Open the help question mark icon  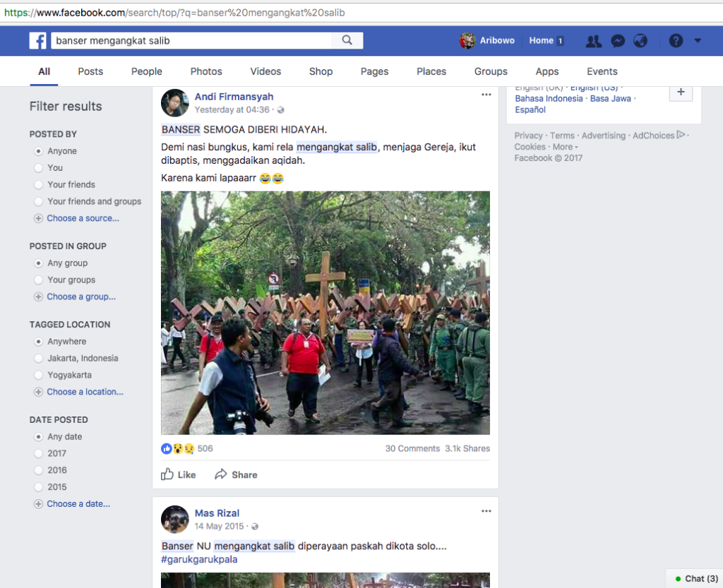coord(676,41)
